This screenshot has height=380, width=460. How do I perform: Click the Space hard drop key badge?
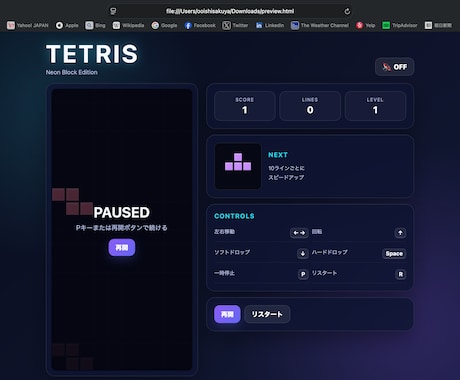click(x=394, y=254)
